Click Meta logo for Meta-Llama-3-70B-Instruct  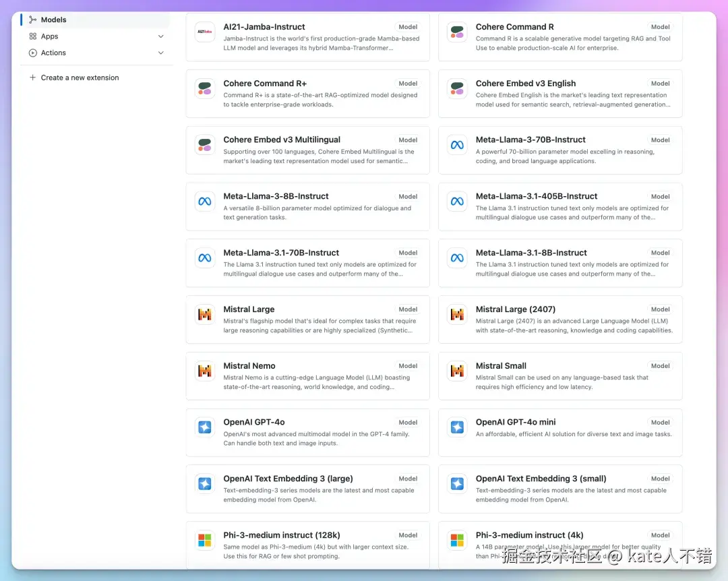[x=457, y=145]
